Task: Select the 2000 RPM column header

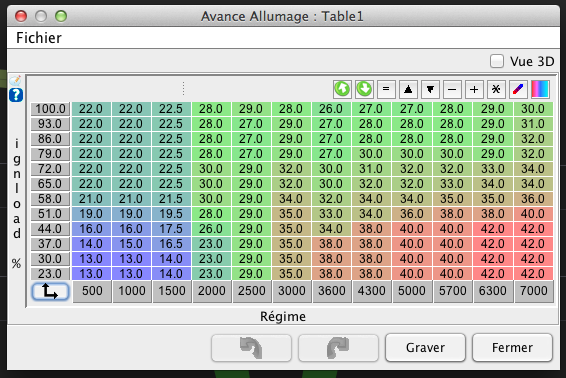Action: click(x=212, y=291)
